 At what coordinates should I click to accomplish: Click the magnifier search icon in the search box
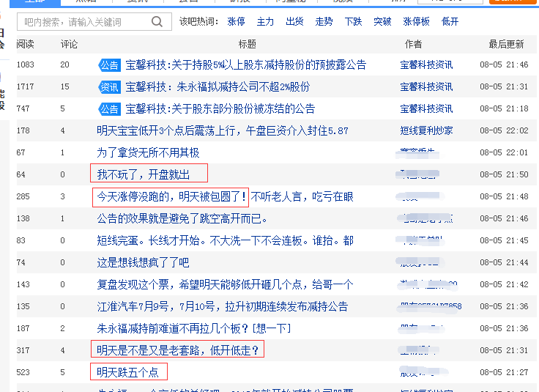pyautogui.click(x=157, y=22)
